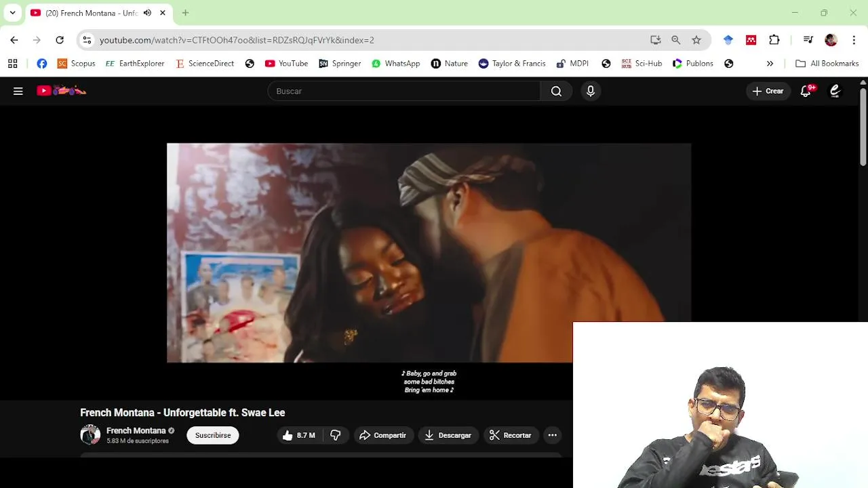This screenshot has width=868, height=488.
Task: Open the Sci-Hub bookmark
Action: tap(642, 64)
